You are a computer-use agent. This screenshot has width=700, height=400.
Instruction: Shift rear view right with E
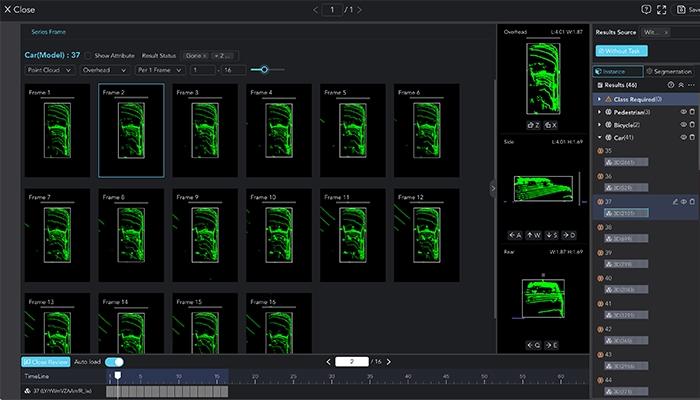[x=551, y=345]
